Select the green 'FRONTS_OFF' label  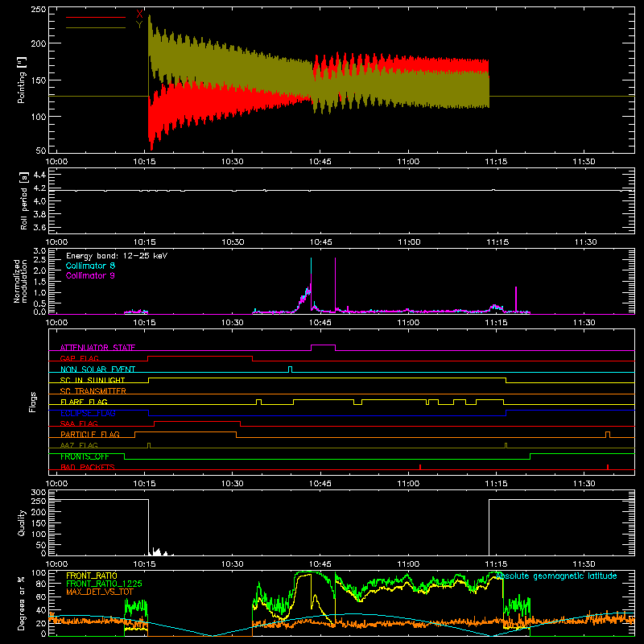[x=85, y=456]
